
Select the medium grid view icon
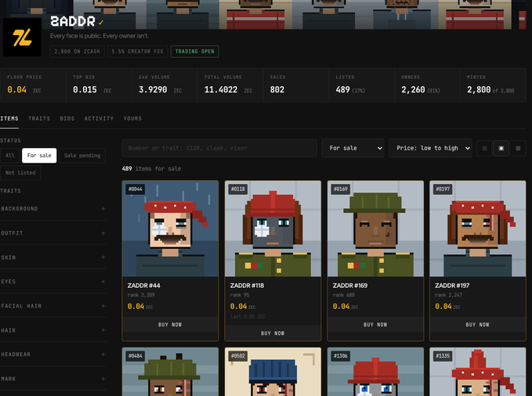tap(501, 148)
